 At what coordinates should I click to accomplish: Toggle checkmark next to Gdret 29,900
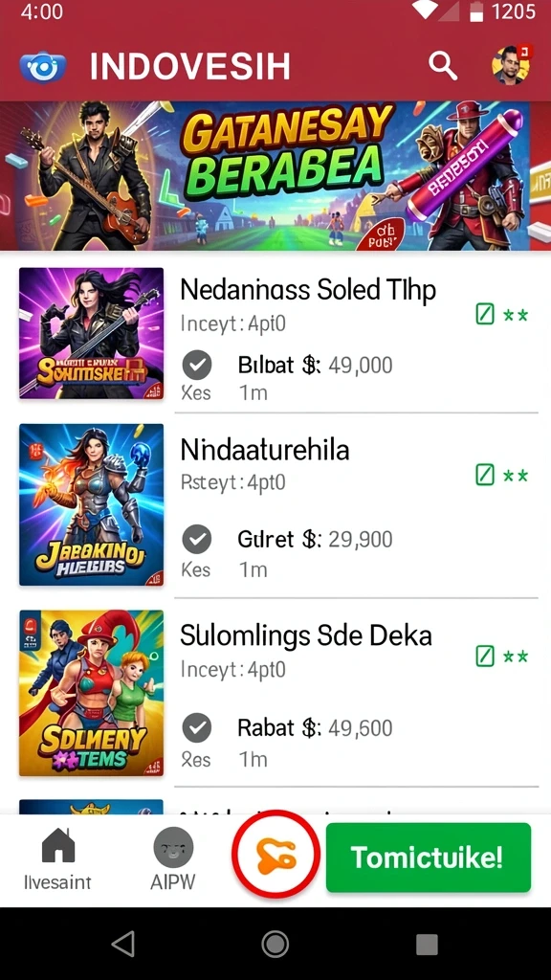[197, 540]
